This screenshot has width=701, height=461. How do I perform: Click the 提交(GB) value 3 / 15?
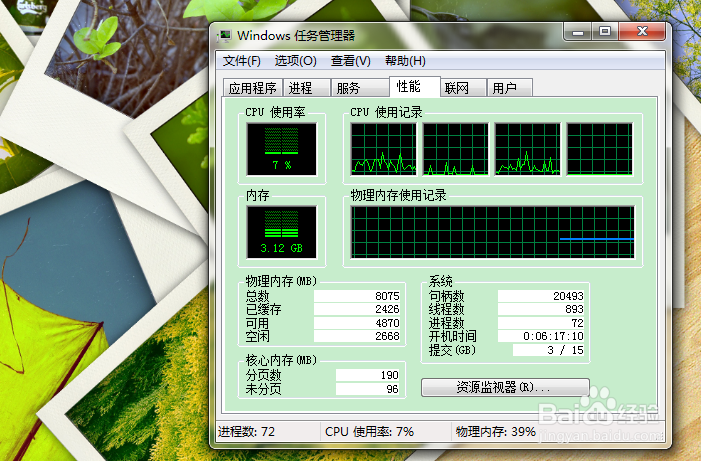(549, 350)
